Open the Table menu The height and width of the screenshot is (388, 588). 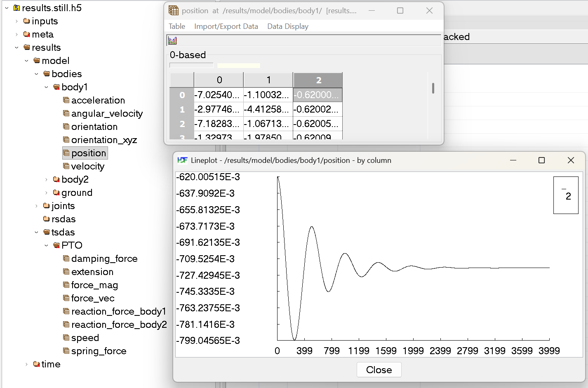tap(177, 26)
